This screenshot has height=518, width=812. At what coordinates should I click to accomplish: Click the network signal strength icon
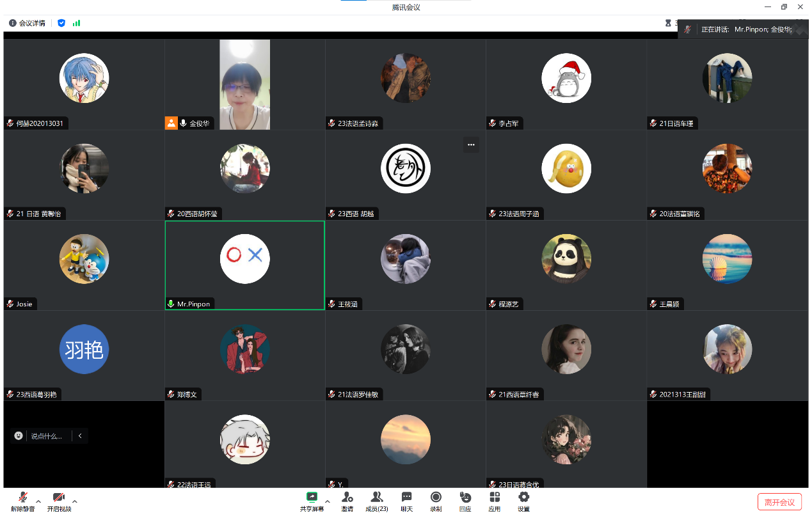click(x=76, y=23)
